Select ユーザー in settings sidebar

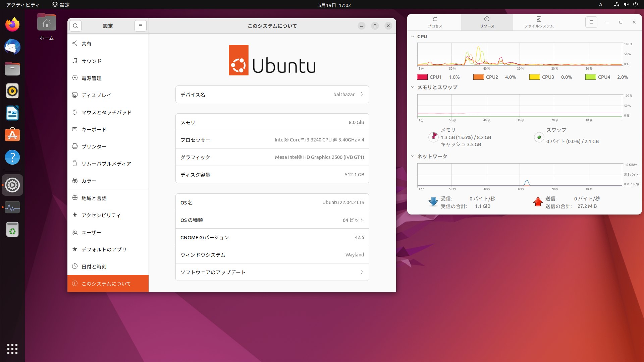point(108,232)
